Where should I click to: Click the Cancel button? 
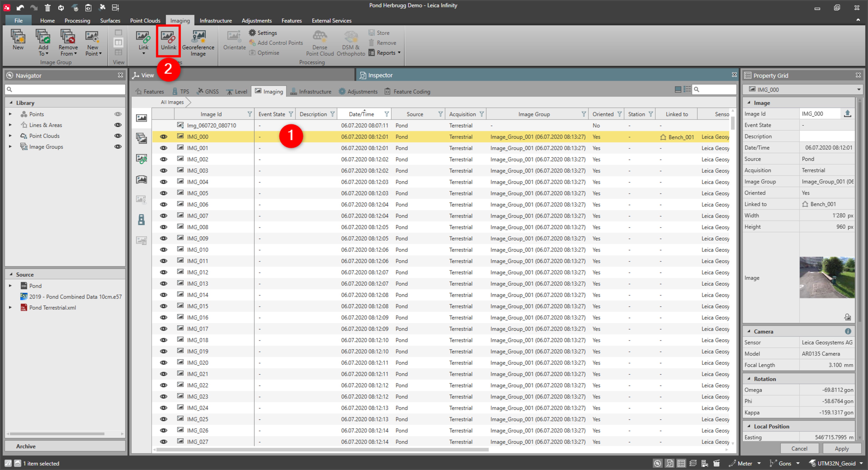click(x=799, y=448)
